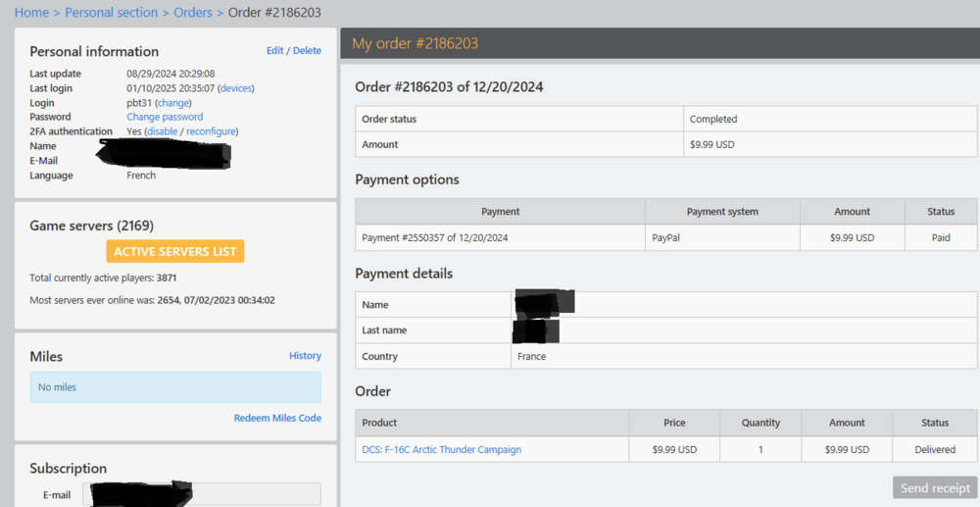Screen dimensions: 980x507
Task: Click Edit personal information link
Action: [276, 51]
